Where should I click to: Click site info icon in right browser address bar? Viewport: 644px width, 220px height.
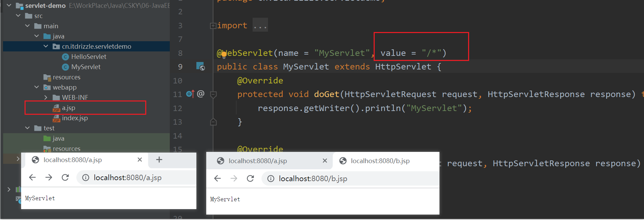point(271,178)
